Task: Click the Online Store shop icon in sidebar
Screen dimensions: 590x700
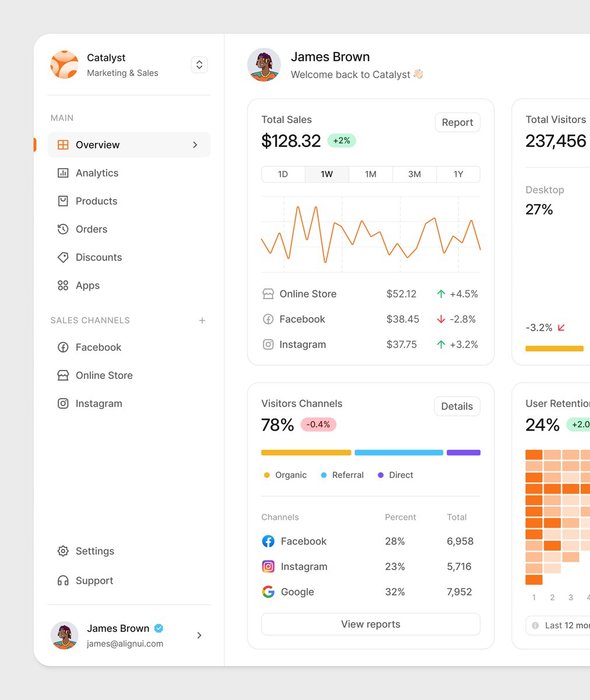Action: [63, 375]
